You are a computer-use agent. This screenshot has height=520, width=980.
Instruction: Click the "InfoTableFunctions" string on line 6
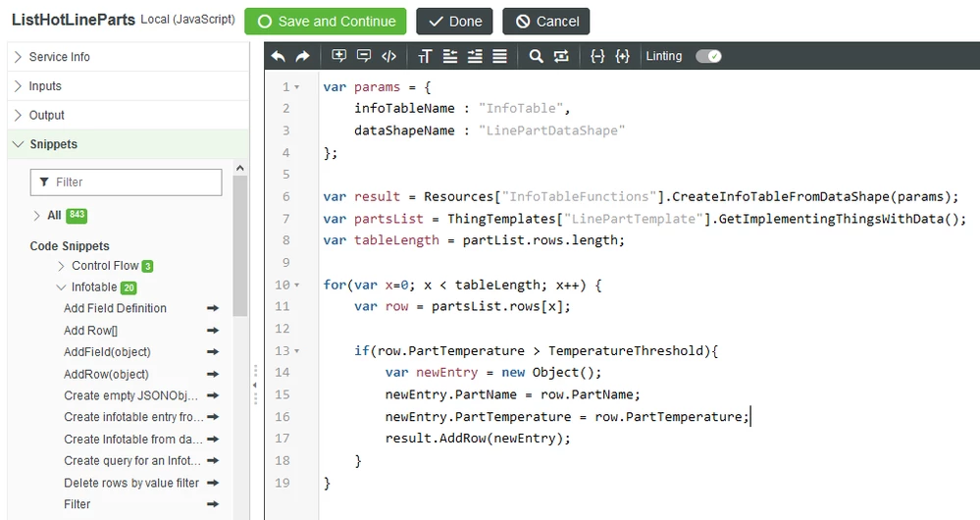580,197
